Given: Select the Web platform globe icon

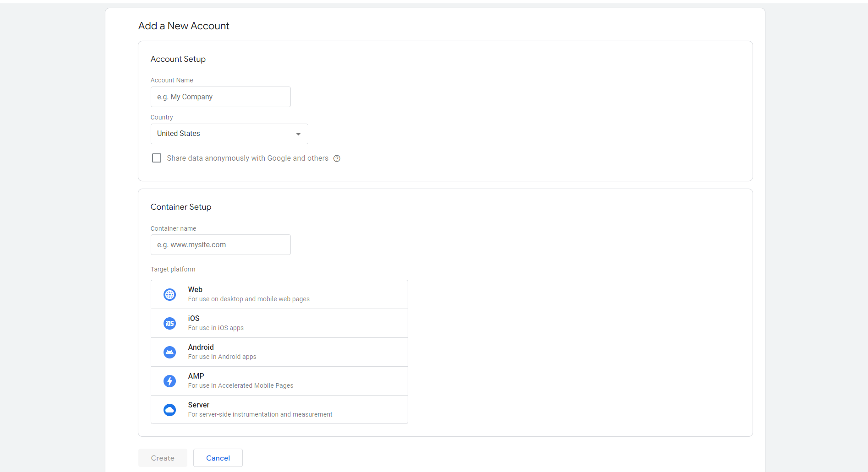Looking at the screenshot, I should [x=169, y=294].
